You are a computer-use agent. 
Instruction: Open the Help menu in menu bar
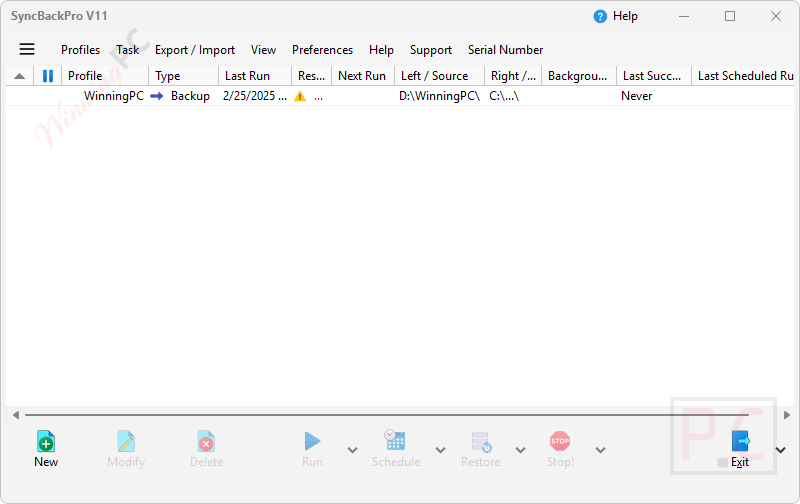pos(381,49)
